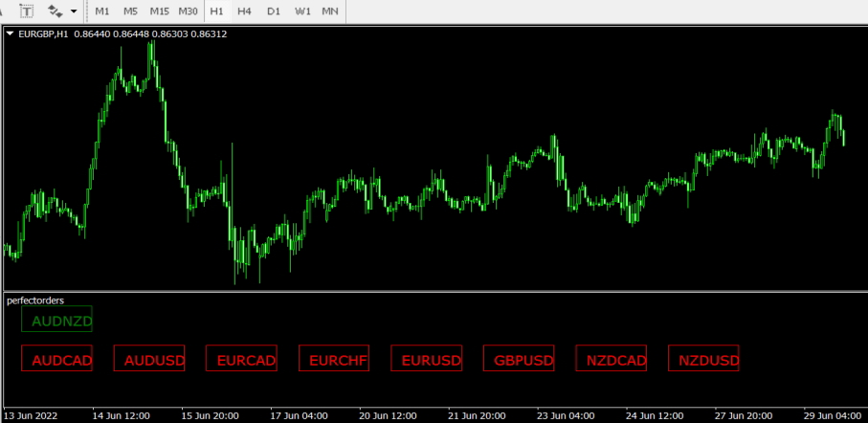This screenshot has height=423, width=868.
Task: Click the 15 Jun 20:00 time label
Action: pyautogui.click(x=210, y=415)
